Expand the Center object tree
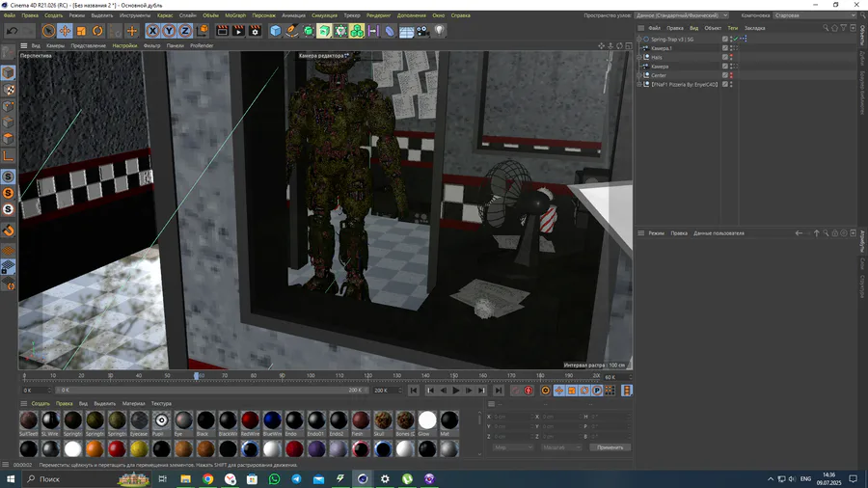This screenshot has width=868, height=488. (639, 75)
